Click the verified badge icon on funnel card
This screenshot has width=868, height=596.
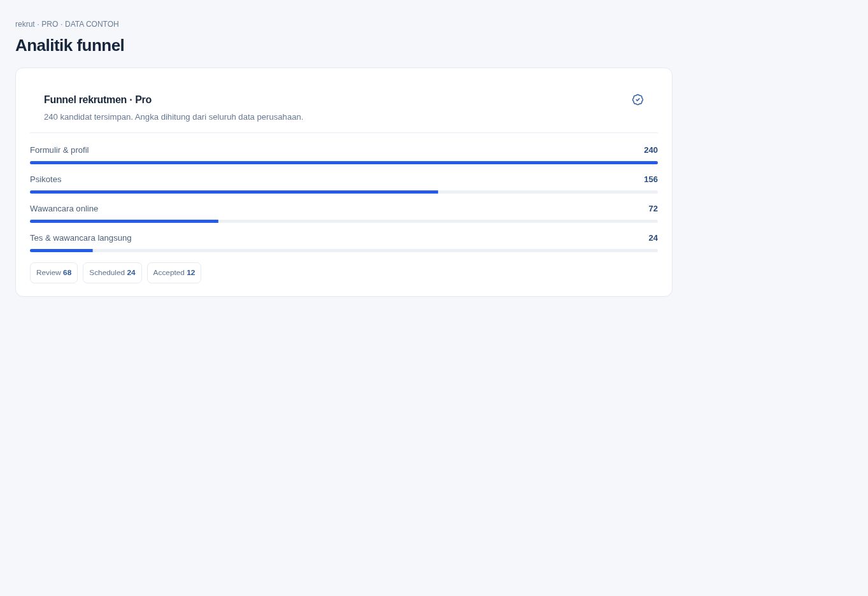click(x=637, y=100)
